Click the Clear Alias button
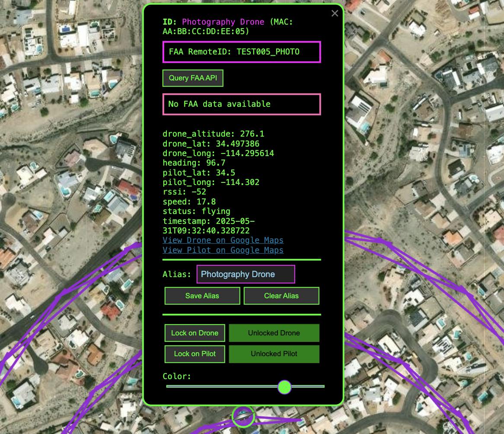 click(x=281, y=296)
